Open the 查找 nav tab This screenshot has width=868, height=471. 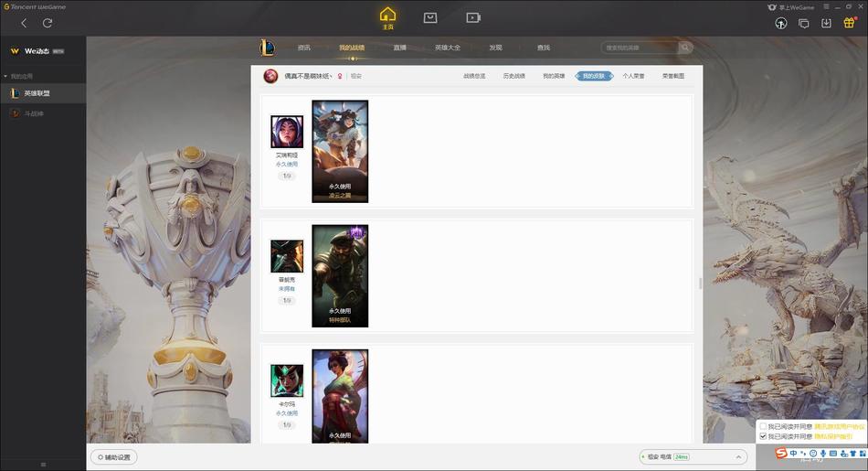point(544,48)
